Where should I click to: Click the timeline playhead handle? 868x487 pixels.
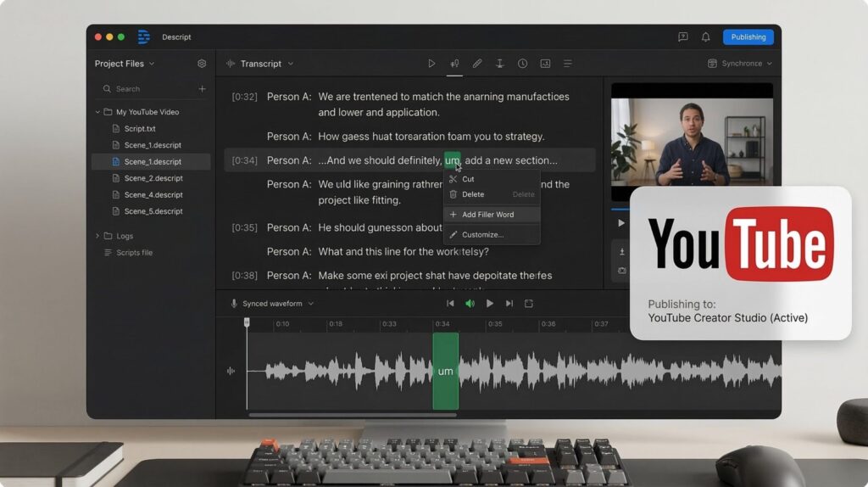pos(247,322)
